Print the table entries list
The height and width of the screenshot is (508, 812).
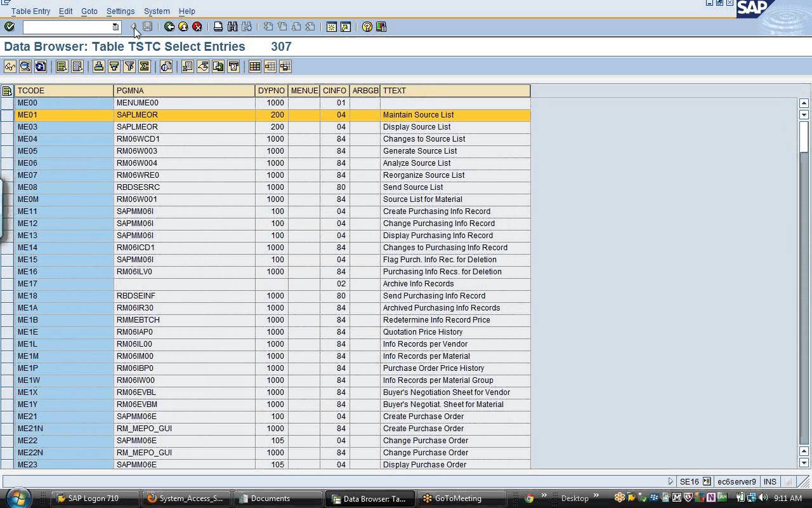pos(216,27)
